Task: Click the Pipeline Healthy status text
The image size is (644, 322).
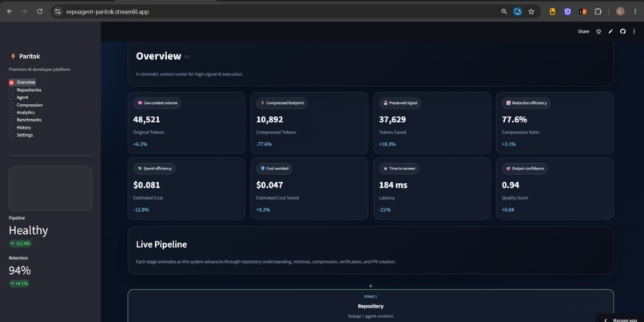Action: 28,230
